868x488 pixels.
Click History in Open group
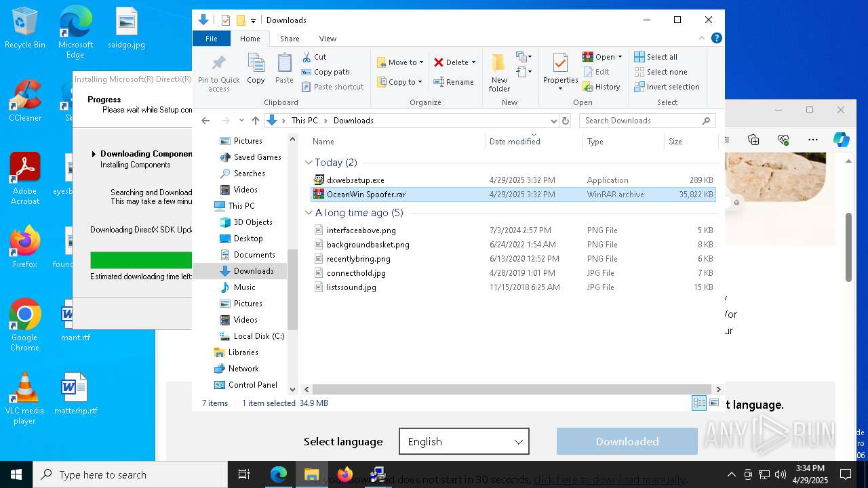[601, 87]
